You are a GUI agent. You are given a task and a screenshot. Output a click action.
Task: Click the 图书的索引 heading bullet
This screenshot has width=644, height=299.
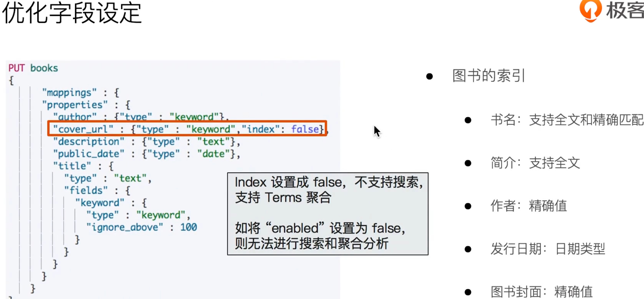tap(488, 76)
